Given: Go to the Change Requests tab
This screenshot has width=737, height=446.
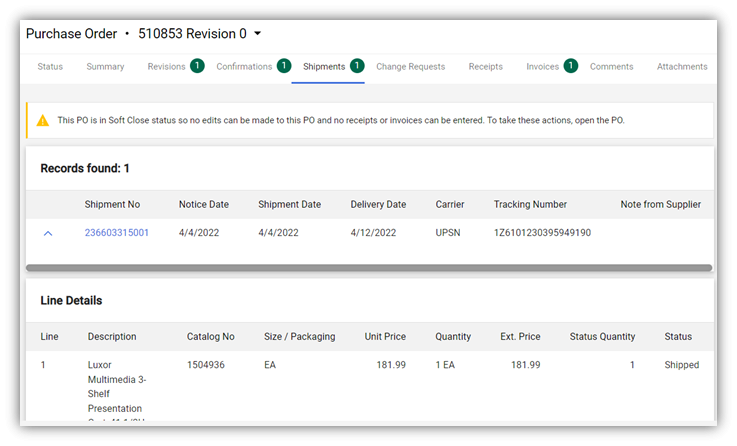Looking at the screenshot, I should coord(410,67).
